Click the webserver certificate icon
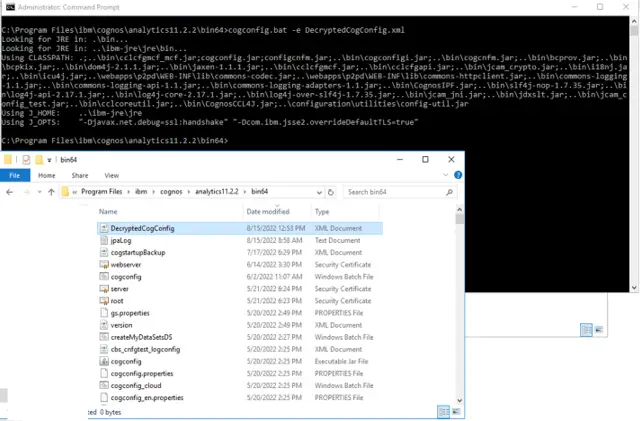The image size is (640, 421). [104, 265]
